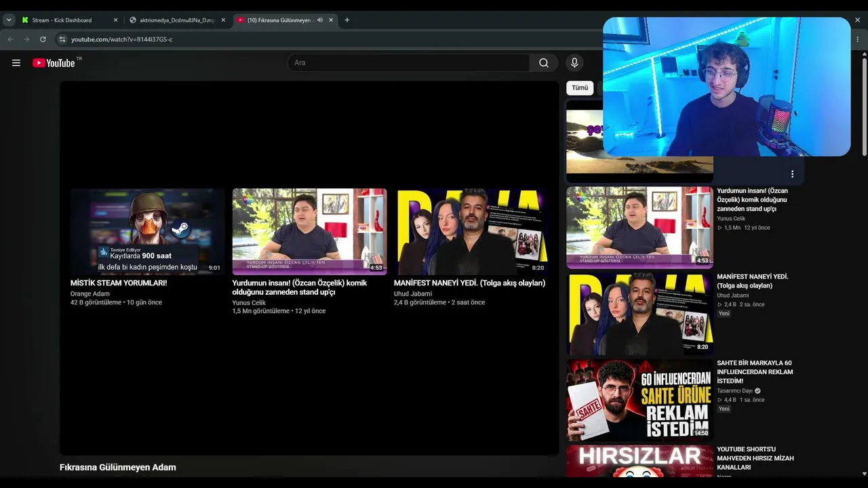This screenshot has height=488, width=868.
Task: Visit Tasarımcı Dayı channel in sidebar
Action: 734,391
